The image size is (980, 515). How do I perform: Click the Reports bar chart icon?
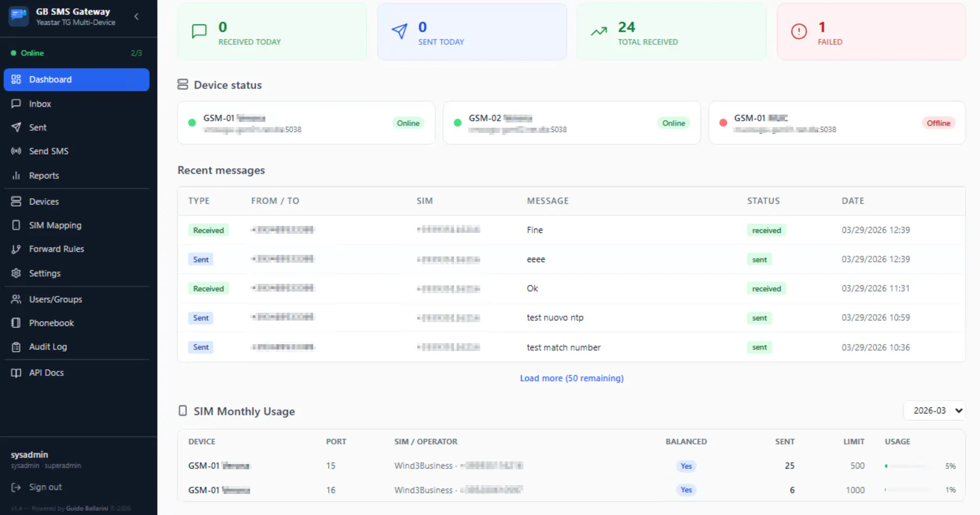pyautogui.click(x=16, y=176)
